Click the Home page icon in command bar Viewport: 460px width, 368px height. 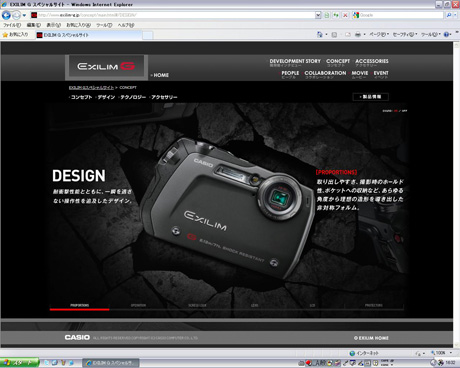pyautogui.click(x=319, y=34)
